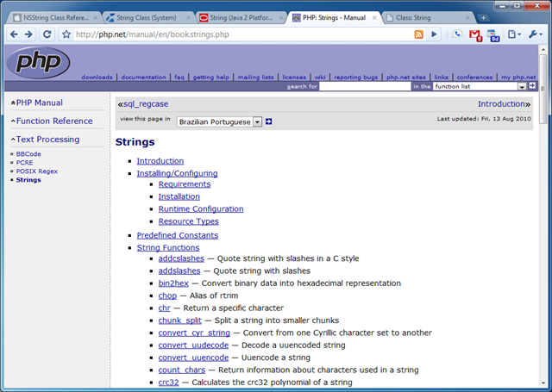The image size is (552, 392).
Task: Open the faq nav link
Action: point(179,77)
